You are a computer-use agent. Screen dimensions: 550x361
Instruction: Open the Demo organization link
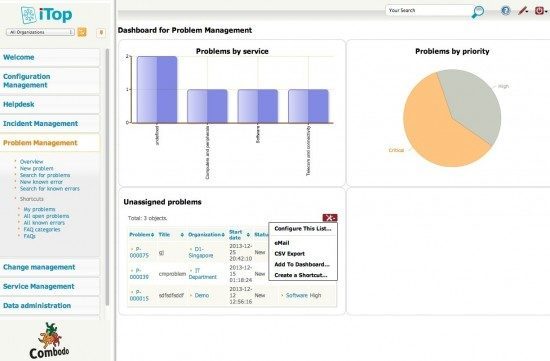pos(202,295)
